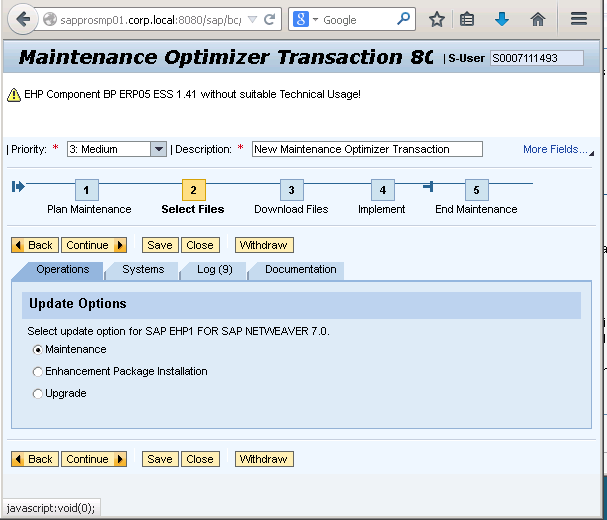
Task: Select step 2 Select Files
Action: [x=194, y=190]
